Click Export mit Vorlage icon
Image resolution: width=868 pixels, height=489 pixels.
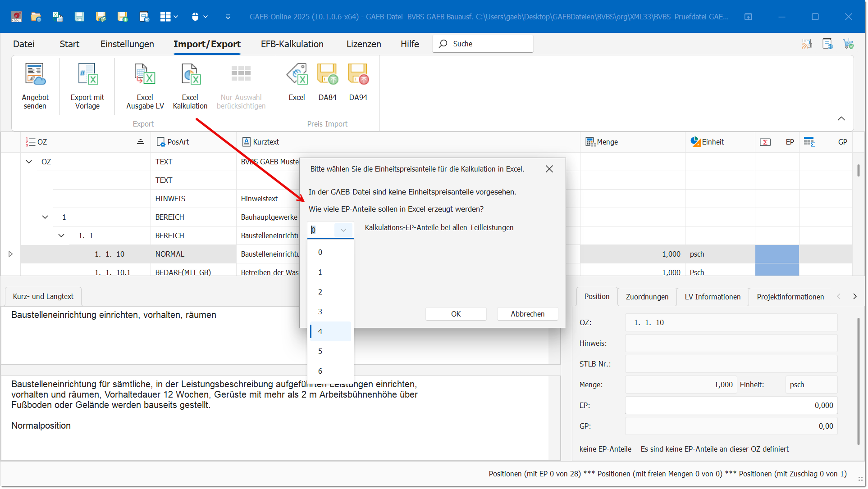(87, 75)
